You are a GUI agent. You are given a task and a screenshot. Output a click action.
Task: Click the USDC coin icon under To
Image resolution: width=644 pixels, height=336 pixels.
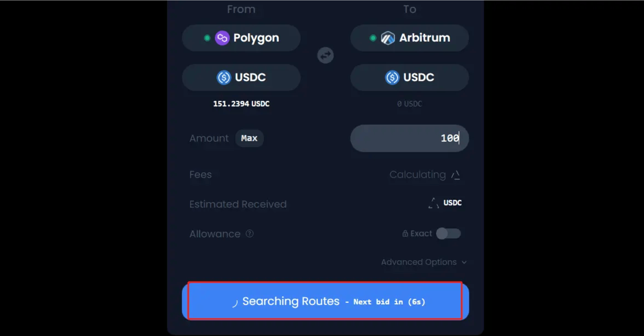[392, 77]
